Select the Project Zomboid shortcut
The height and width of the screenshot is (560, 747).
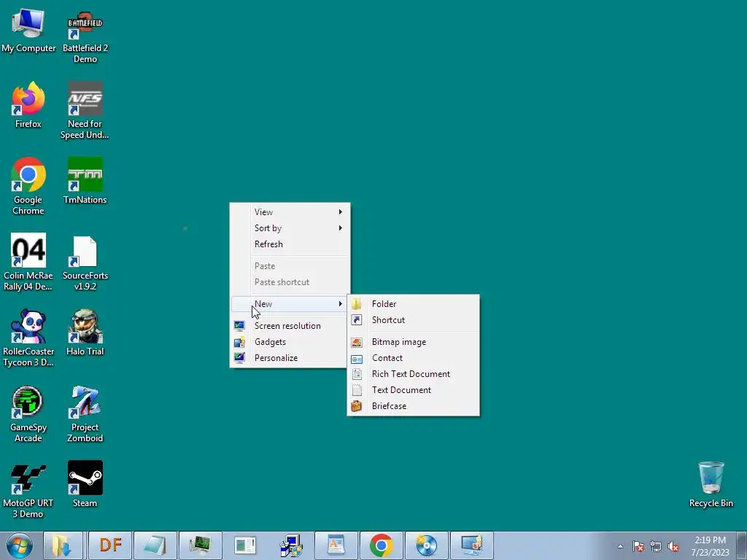click(85, 413)
